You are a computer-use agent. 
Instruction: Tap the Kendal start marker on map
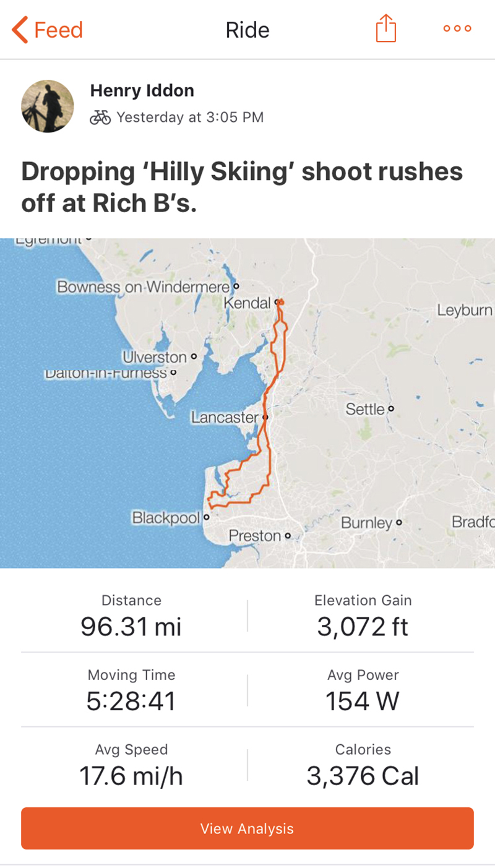(280, 302)
